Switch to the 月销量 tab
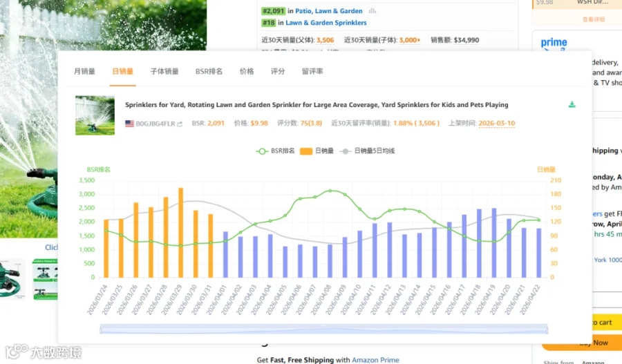This screenshot has width=622, height=364. click(84, 71)
